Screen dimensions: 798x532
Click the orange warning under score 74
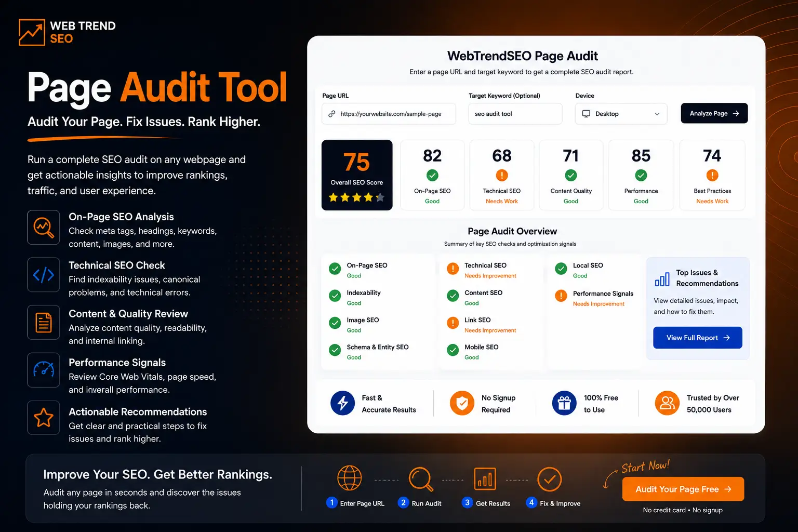tap(712, 175)
